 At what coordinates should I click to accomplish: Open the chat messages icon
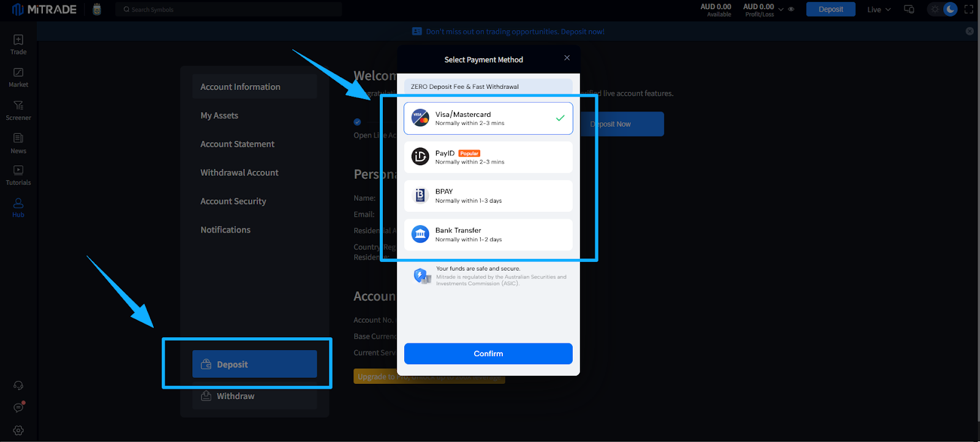(18, 408)
